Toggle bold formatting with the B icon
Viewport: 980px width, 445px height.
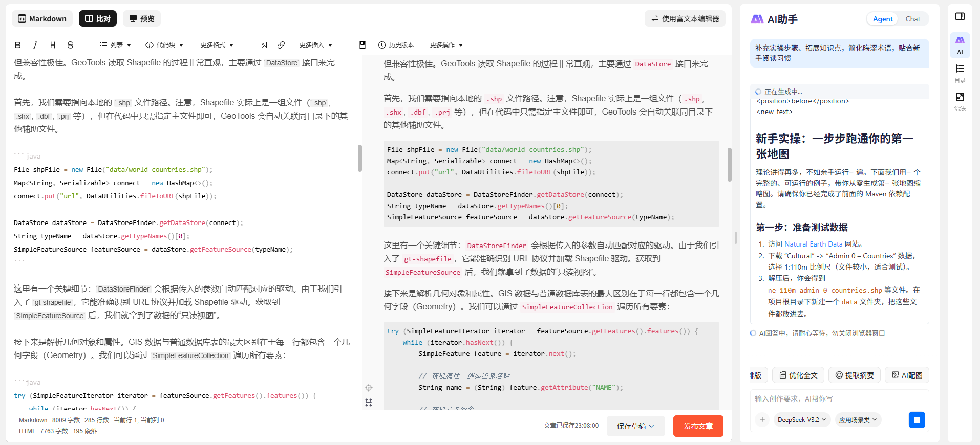click(18, 45)
